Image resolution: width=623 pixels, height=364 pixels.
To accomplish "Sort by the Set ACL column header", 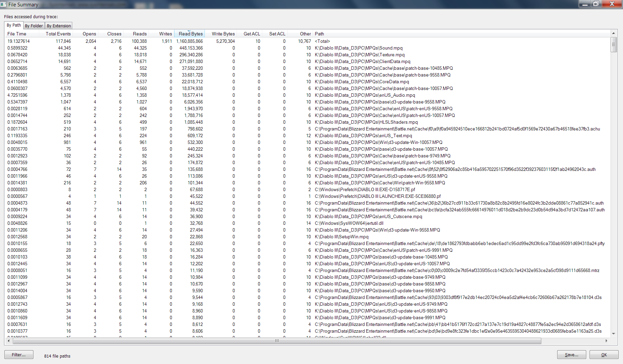I will coord(275,34).
